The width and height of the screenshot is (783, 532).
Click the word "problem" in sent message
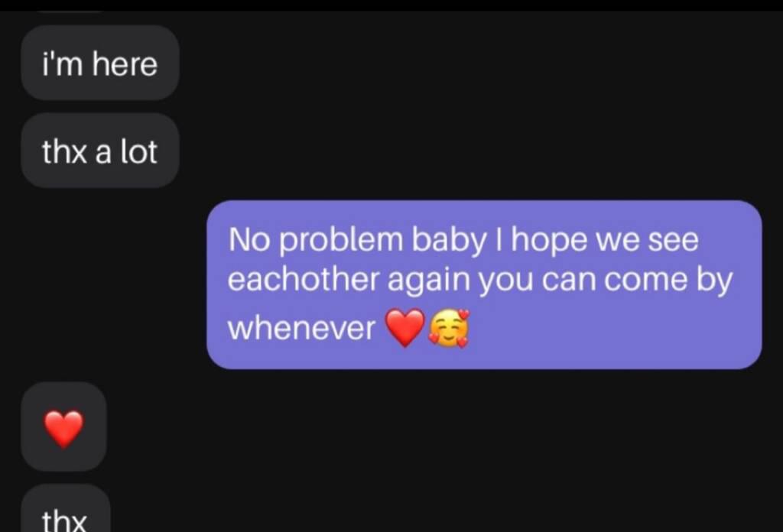340,241
